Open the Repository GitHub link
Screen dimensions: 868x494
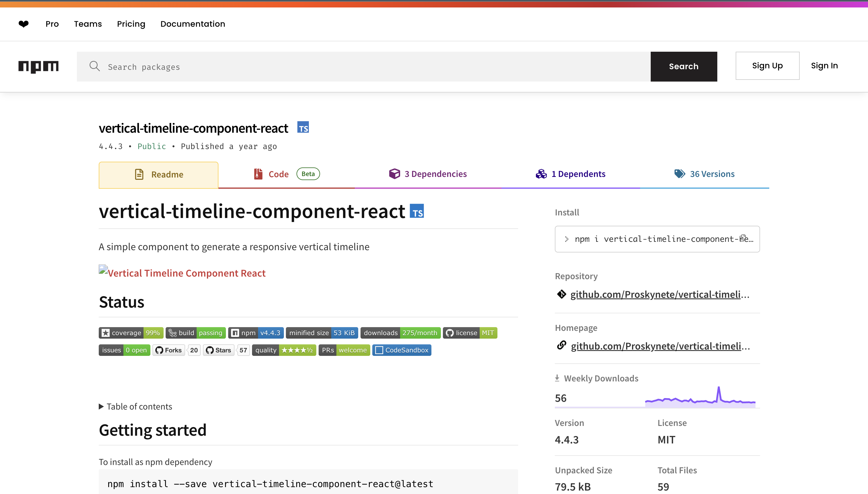[x=660, y=294]
